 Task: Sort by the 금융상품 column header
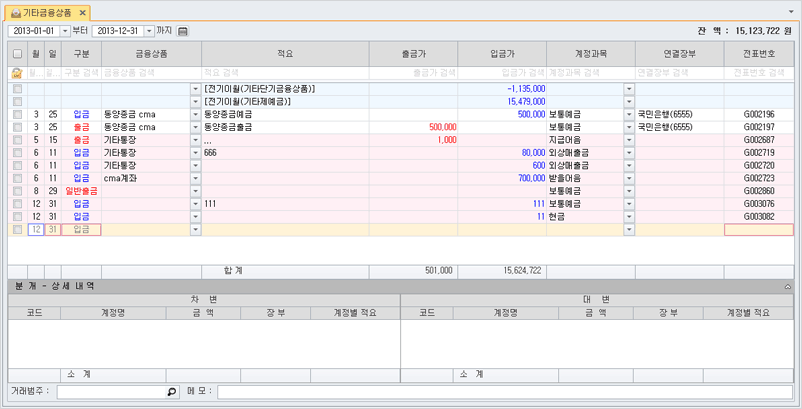(151, 54)
